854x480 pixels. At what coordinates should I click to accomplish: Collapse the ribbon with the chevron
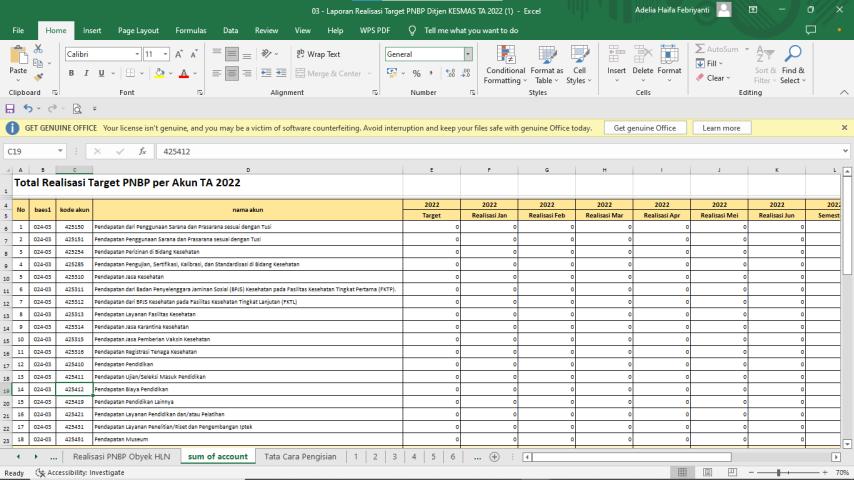(844, 92)
